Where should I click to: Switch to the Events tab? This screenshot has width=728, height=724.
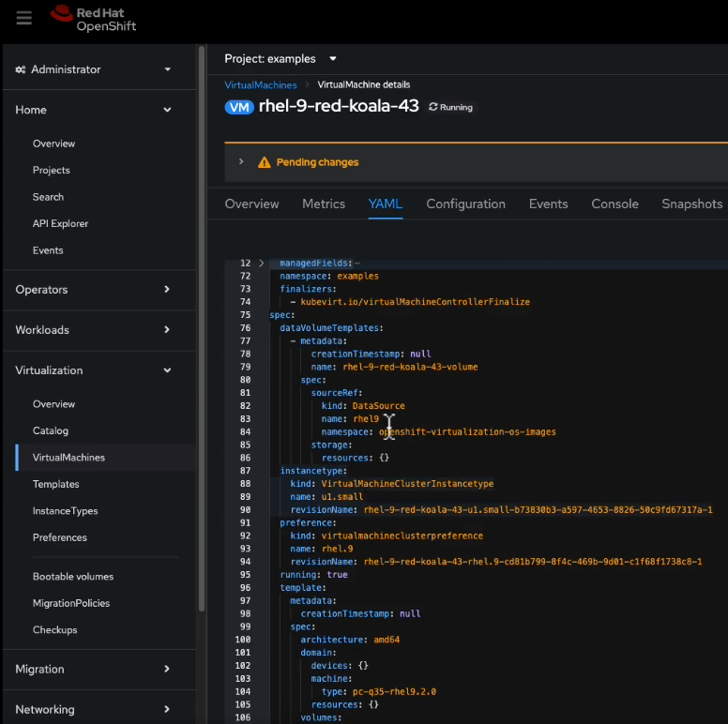click(548, 204)
